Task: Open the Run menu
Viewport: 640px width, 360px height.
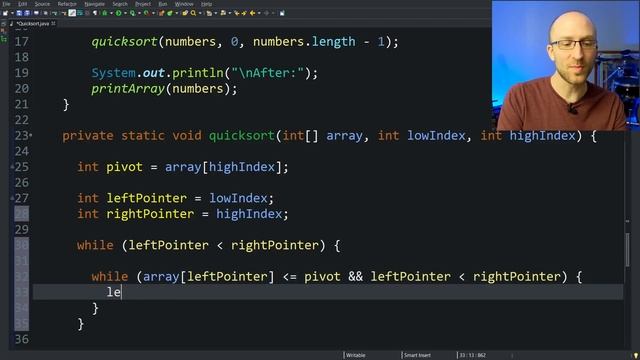Action: click(162, 4)
